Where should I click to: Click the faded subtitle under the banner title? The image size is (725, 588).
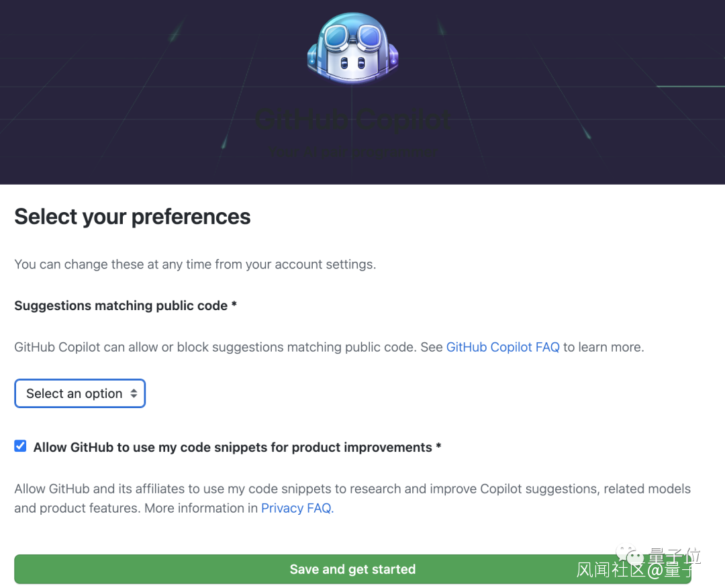353,152
